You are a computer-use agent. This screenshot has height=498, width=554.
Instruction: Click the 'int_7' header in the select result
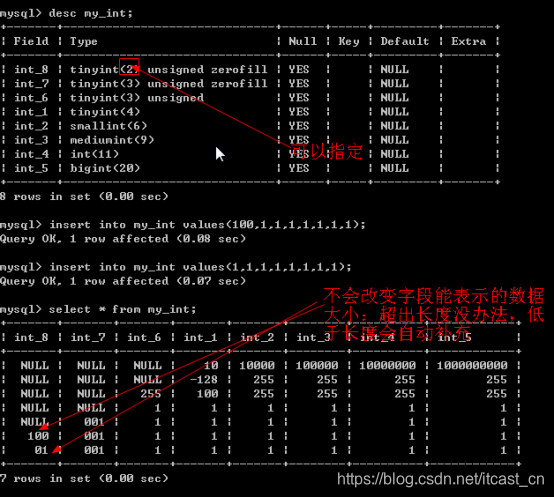(x=88, y=338)
